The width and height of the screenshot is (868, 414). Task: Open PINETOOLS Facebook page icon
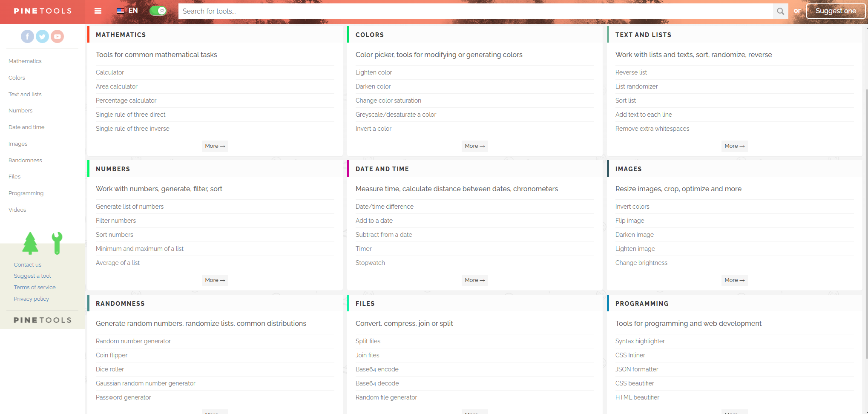27,36
